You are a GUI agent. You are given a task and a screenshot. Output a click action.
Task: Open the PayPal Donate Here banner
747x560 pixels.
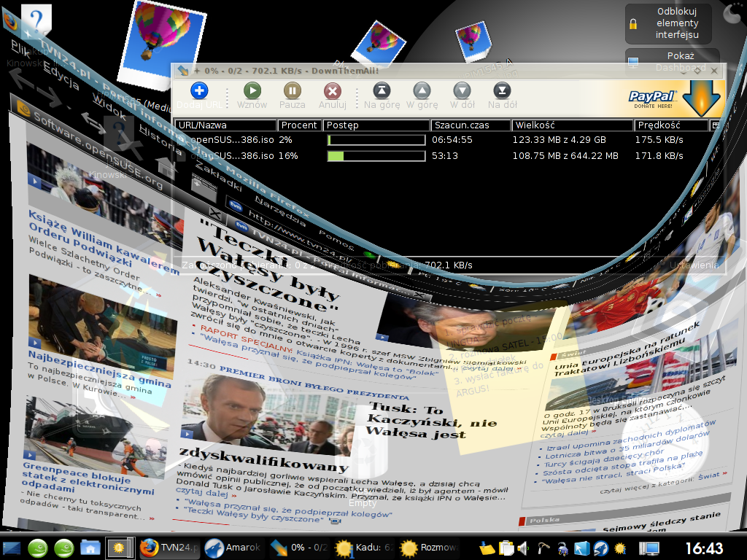[x=675, y=98]
